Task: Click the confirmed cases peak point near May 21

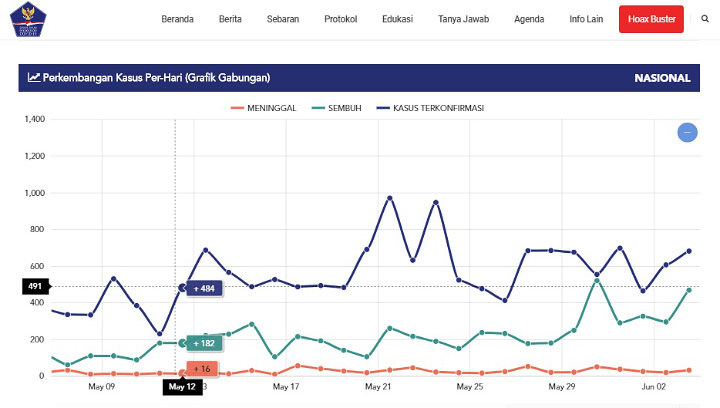Action: (390, 198)
